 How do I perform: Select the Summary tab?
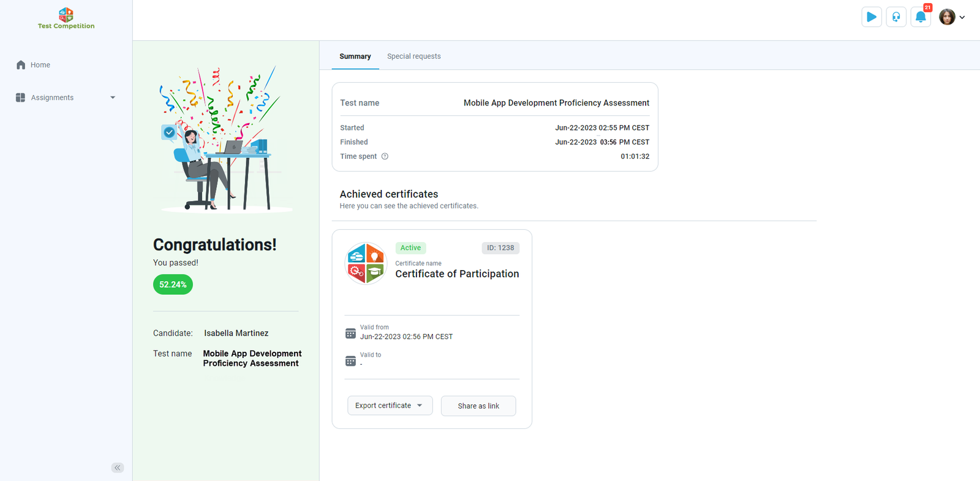[355, 56]
